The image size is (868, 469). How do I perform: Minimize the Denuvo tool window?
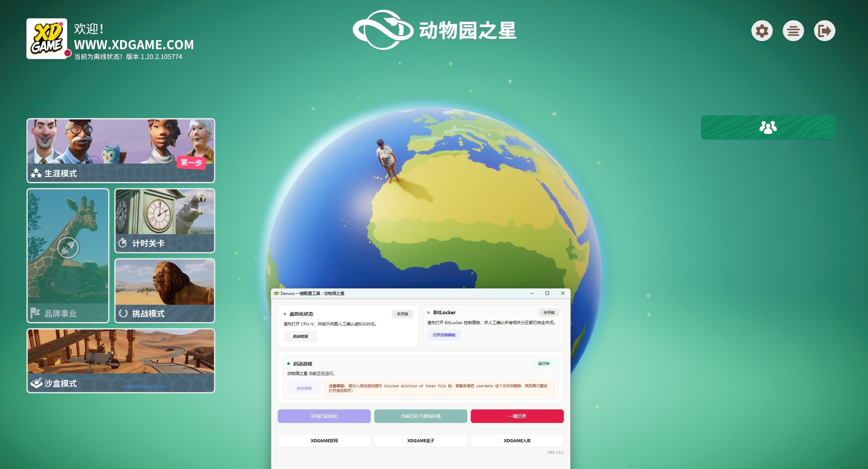[532, 293]
